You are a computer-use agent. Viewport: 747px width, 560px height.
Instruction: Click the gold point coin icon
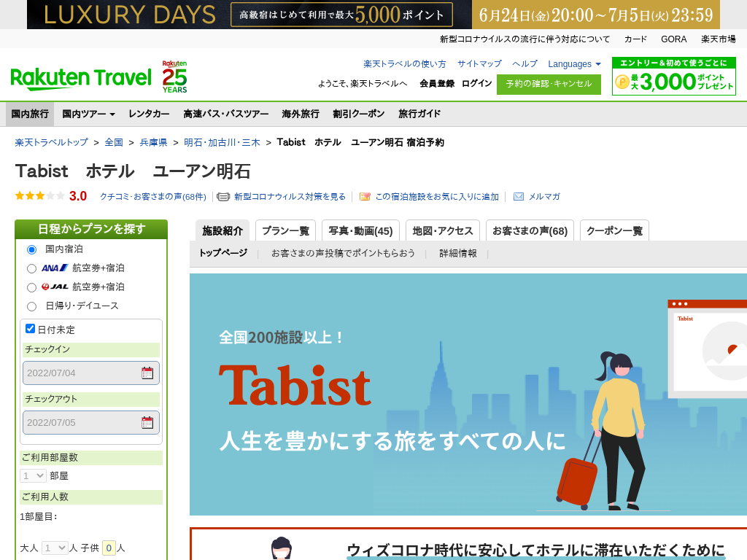coord(622,82)
